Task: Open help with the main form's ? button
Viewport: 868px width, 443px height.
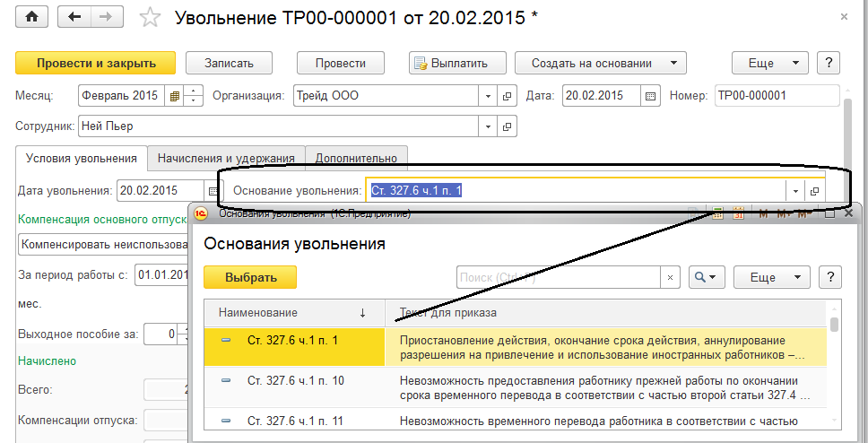Action: pyautogui.click(x=829, y=63)
